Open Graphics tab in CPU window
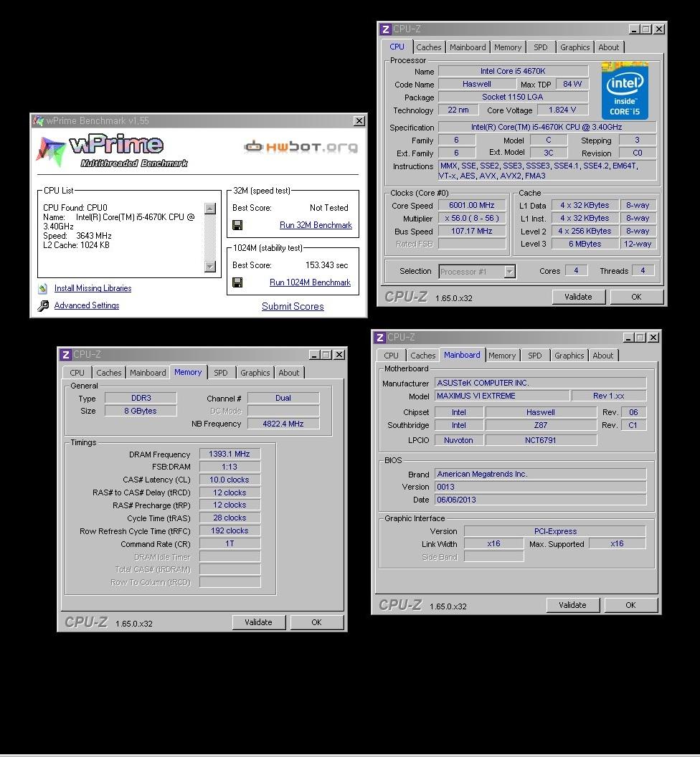Screen dimensions: 700x757 coord(575,47)
